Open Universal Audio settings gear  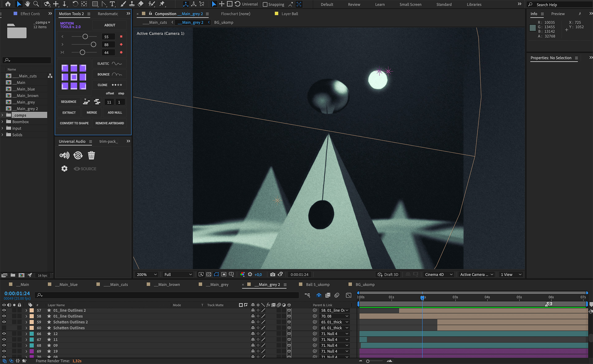[x=64, y=168]
